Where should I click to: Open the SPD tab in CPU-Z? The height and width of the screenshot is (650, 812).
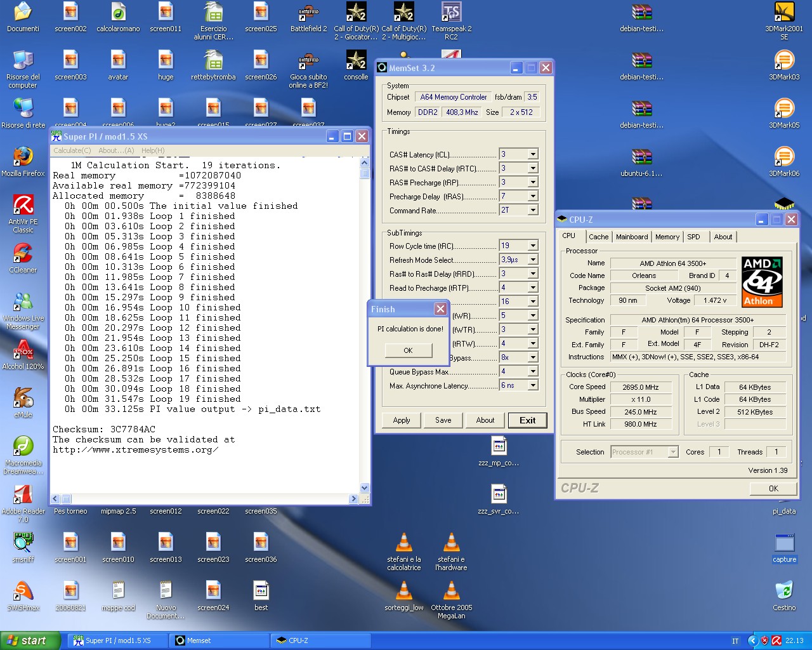[x=694, y=237]
